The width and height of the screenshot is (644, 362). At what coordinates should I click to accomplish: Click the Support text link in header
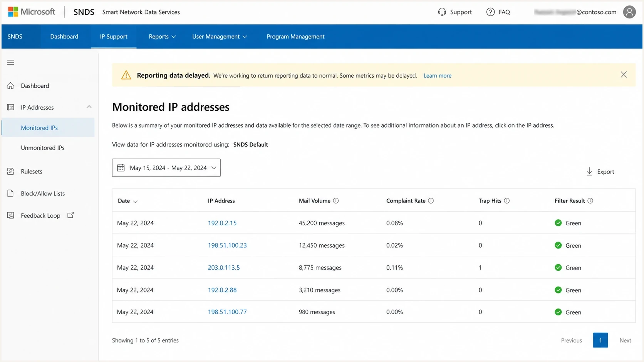(461, 12)
